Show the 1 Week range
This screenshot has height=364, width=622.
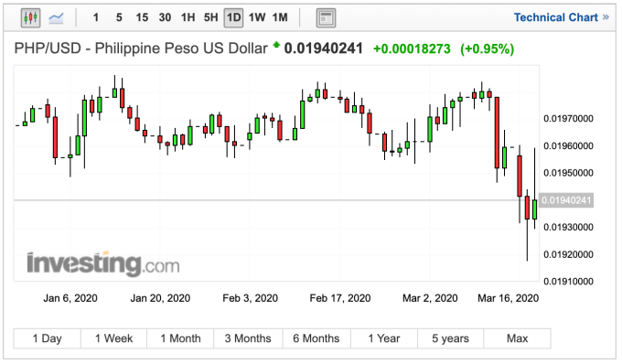[x=113, y=338]
